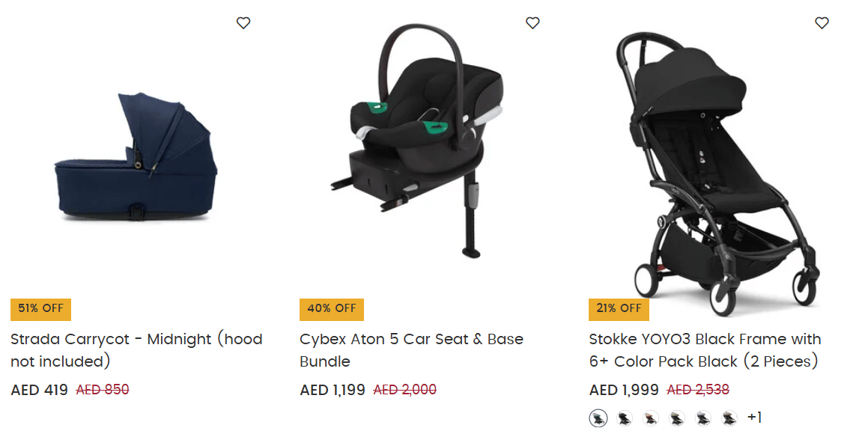Choose the fifth stroller color variant swatch
The height and width of the screenshot is (431, 868).
tap(703, 418)
